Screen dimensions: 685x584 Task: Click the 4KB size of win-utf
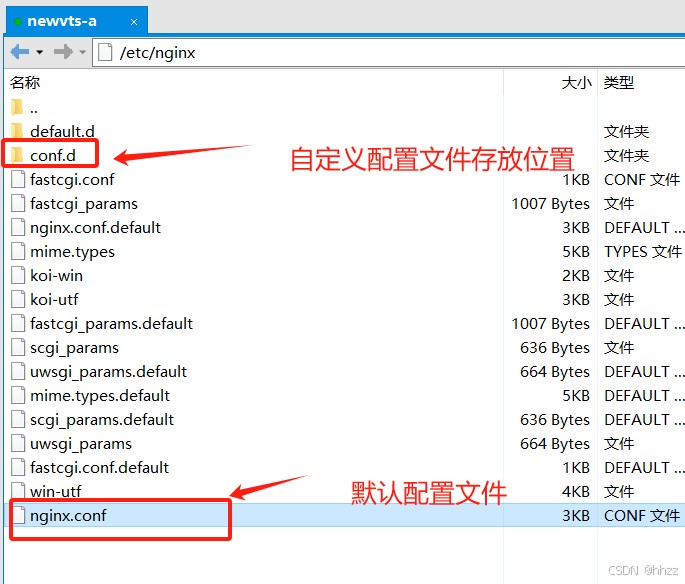click(x=576, y=492)
